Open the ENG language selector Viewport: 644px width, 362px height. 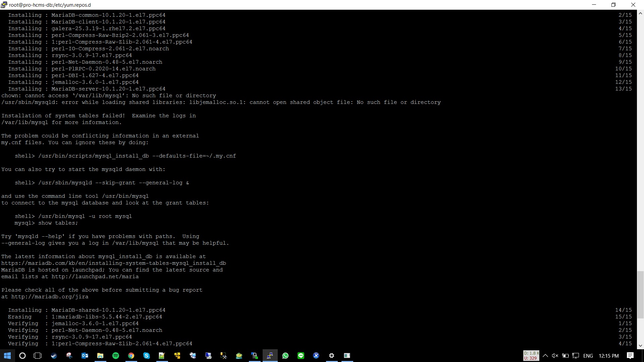(x=588, y=356)
